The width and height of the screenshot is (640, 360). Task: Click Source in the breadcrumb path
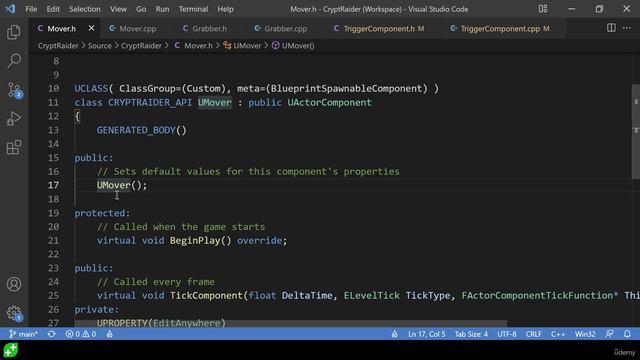tap(100, 46)
